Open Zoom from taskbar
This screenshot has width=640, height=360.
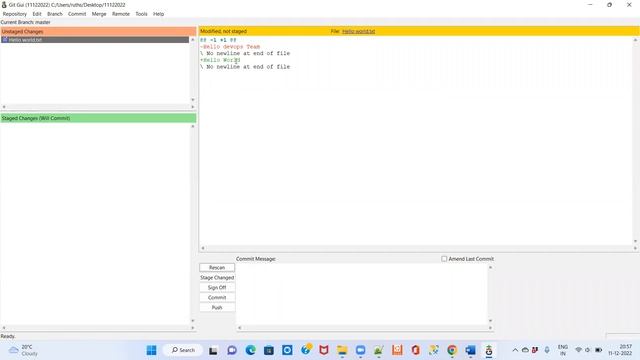coord(360,350)
